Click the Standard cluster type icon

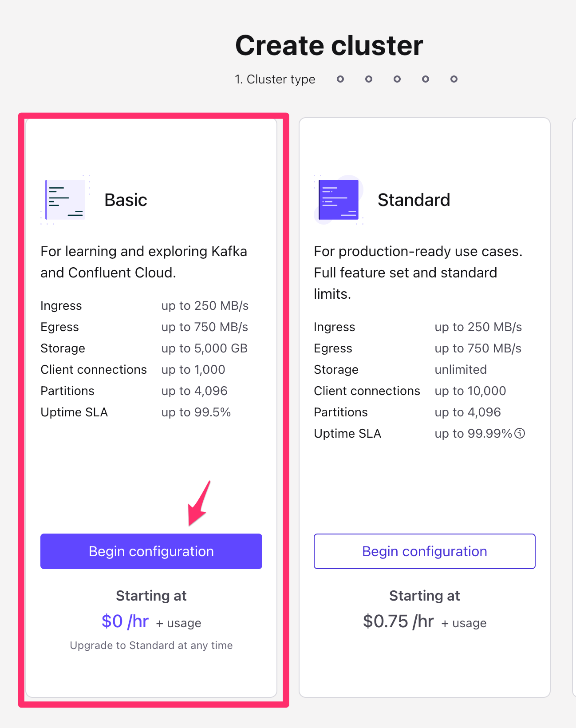coord(339,200)
